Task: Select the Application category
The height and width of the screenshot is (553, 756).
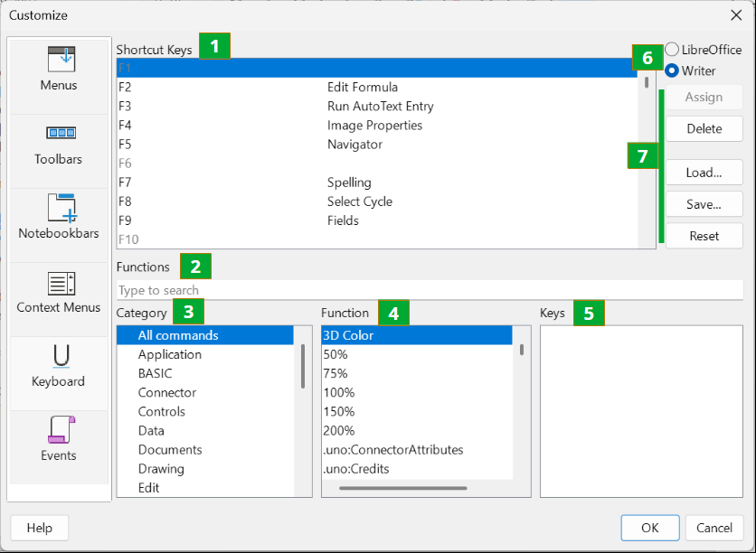Action: coord(205,354)
